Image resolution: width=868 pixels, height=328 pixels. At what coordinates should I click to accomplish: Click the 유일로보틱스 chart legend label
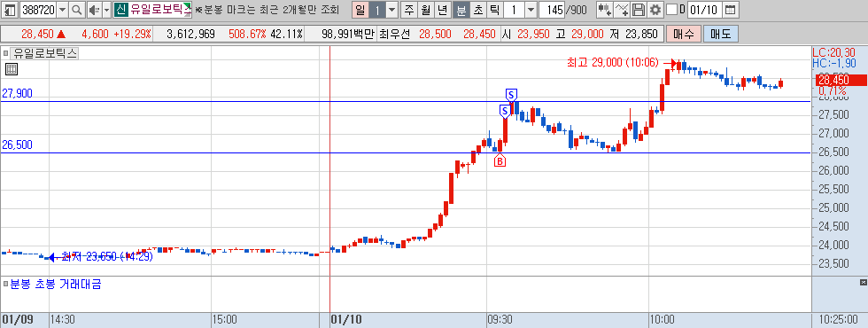tap(45, 54)
